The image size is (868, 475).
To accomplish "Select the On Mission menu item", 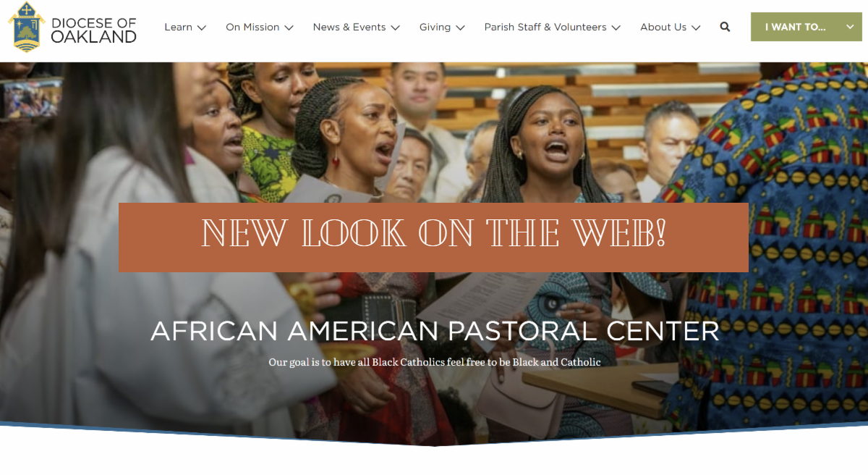I will 252,27.
